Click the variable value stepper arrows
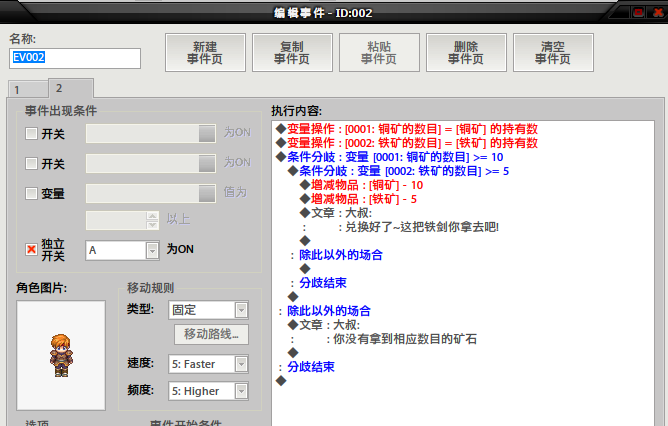The image size is (668, 426). point(152,220)
